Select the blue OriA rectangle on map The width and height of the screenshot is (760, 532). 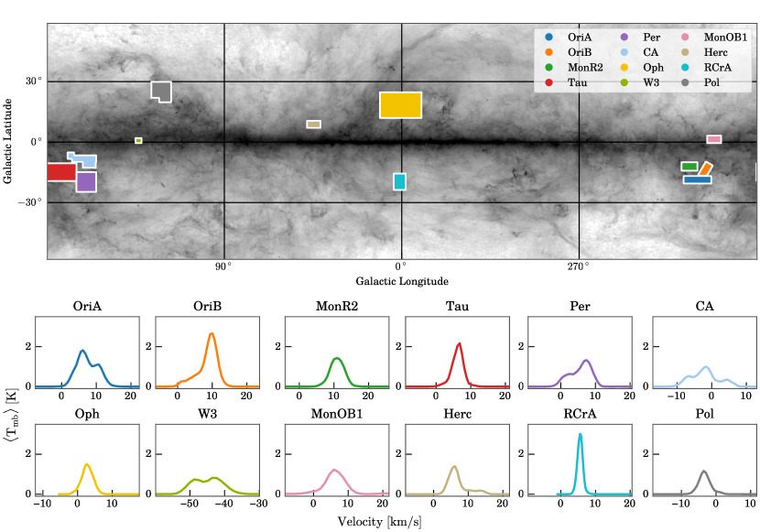698,179
